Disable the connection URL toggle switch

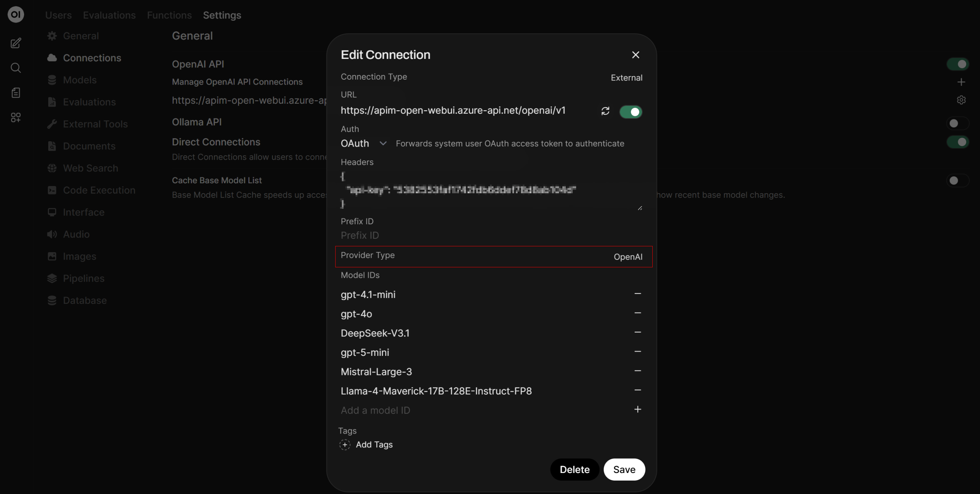(x=630, y=112)
